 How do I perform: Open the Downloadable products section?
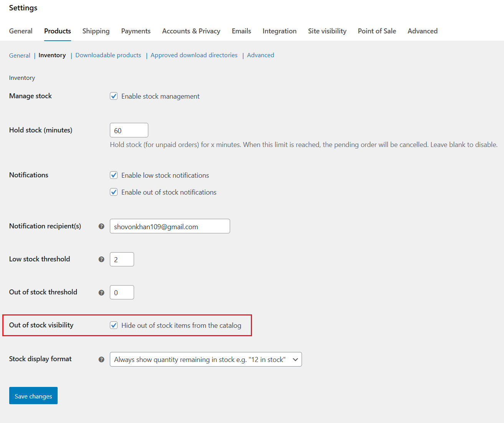(x=108, y=55)
